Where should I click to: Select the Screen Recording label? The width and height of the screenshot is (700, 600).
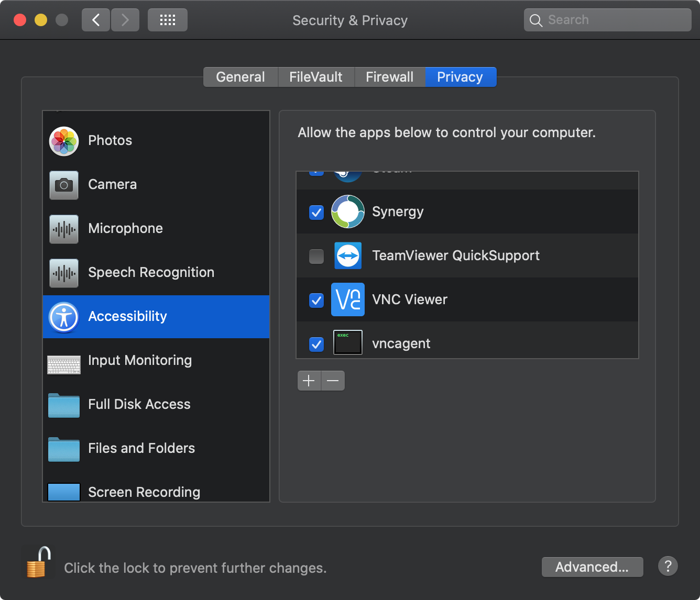coord(144,492)
